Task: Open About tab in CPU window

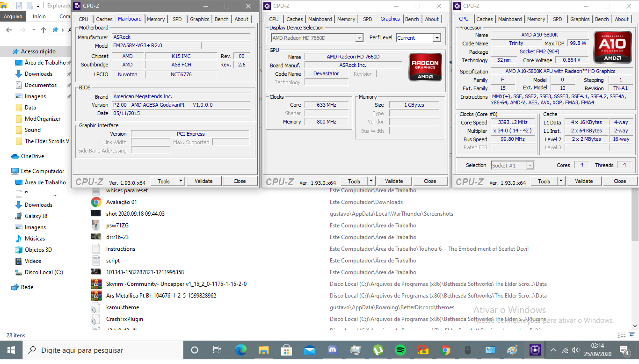Action: [x=622, y=19]
